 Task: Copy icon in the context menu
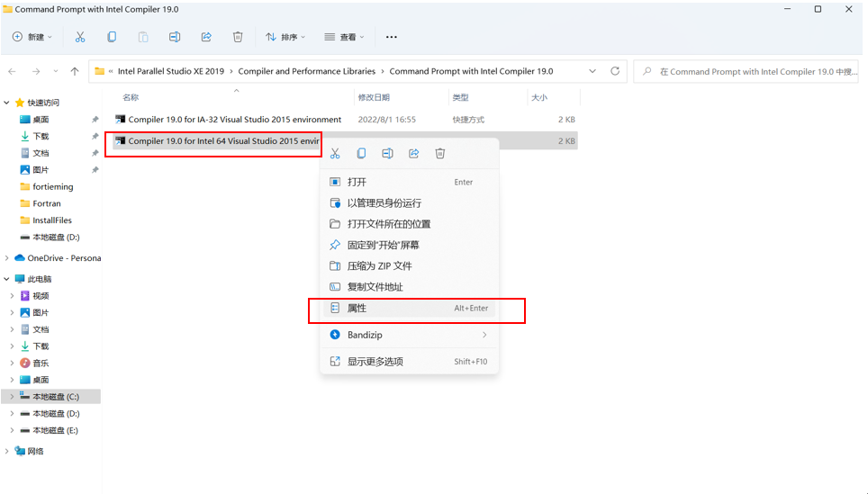(361, 153)
